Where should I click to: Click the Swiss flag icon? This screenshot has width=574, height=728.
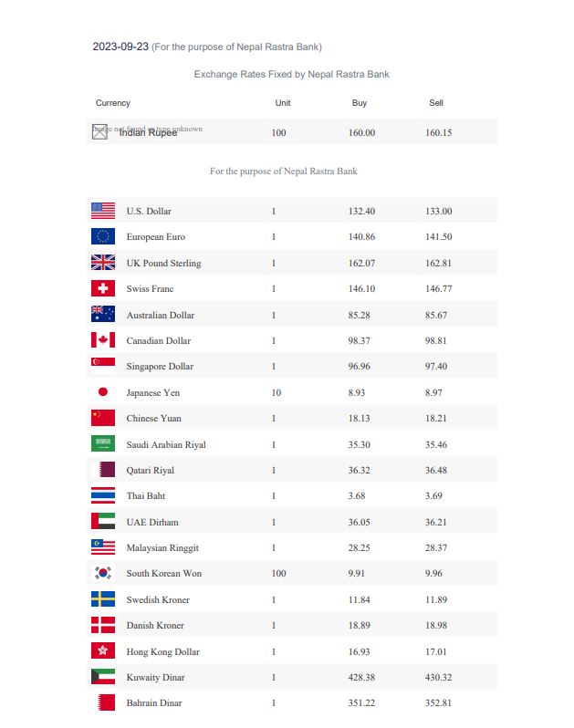[102, 288]
